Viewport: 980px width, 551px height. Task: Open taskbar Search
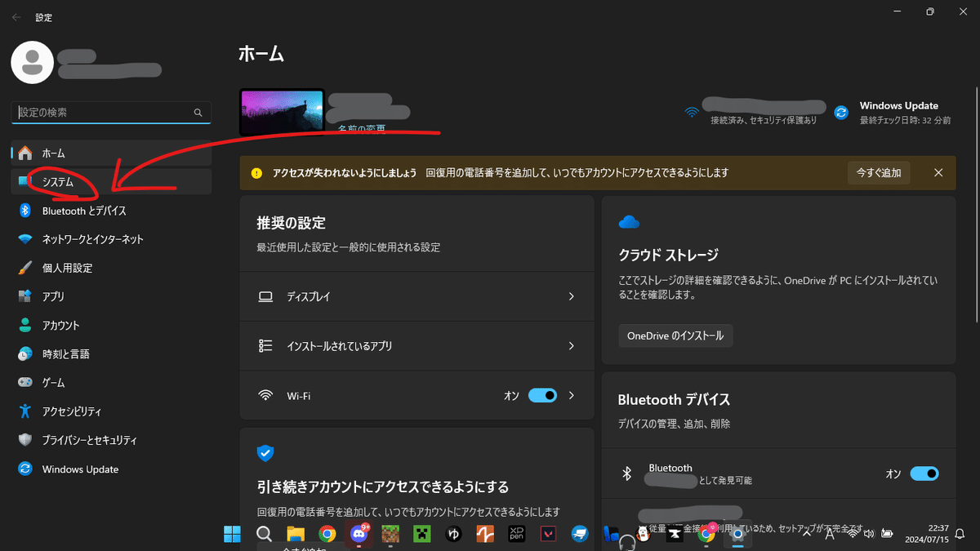point(264,534)
